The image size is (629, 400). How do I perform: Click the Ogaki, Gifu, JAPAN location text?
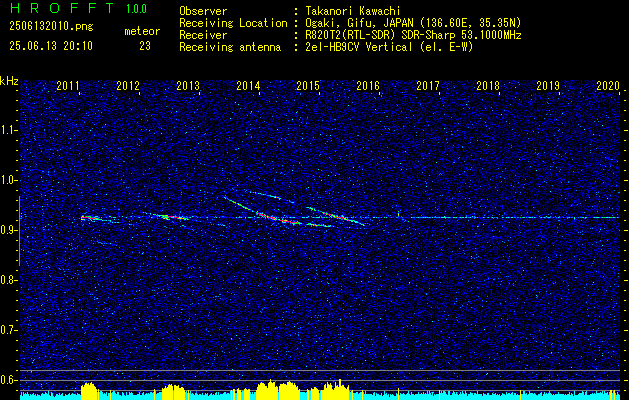click(413, 23)
